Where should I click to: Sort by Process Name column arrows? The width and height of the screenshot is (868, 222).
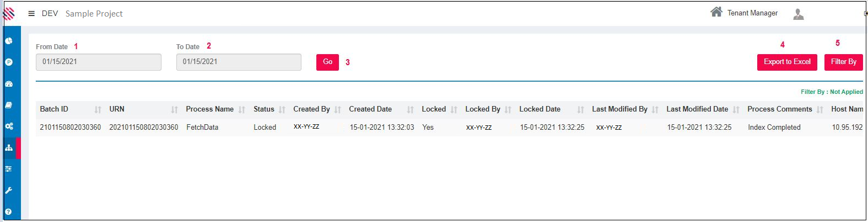241,109
